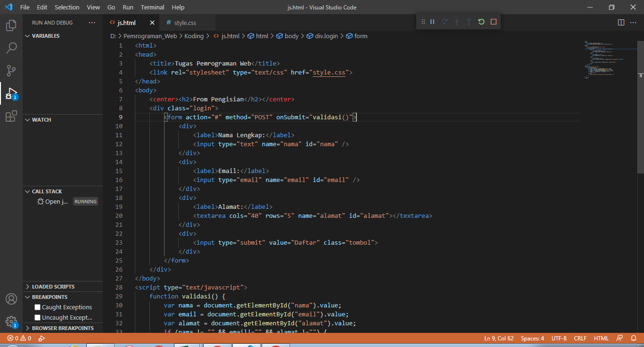The height and width of the screenshot is (347, 644).
Task: Change line ending via CRLF status item
Action: [580, 338]
